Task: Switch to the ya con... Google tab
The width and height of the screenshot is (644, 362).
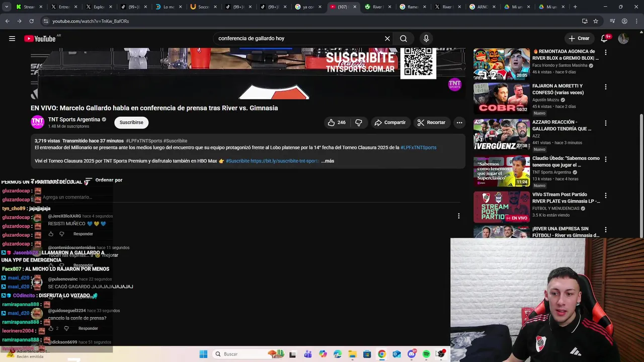Action: pyautogui.click(x=308, y=7)
